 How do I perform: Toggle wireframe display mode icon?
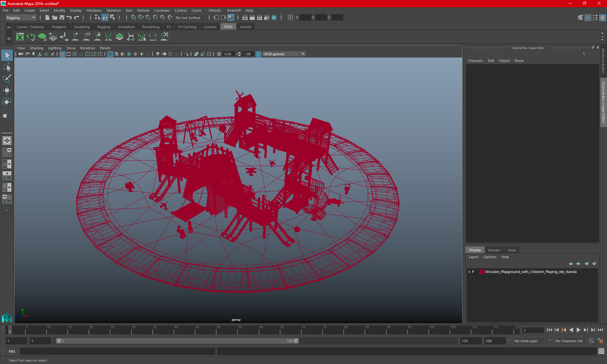click(110, 54)
